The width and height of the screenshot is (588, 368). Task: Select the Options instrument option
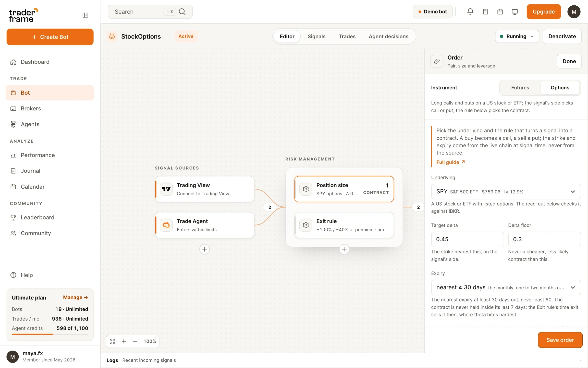coord(560,88)
